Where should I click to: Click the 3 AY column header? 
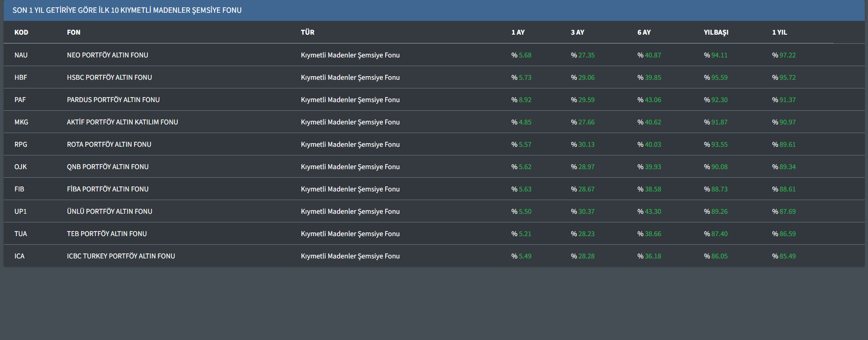(577, 32)
